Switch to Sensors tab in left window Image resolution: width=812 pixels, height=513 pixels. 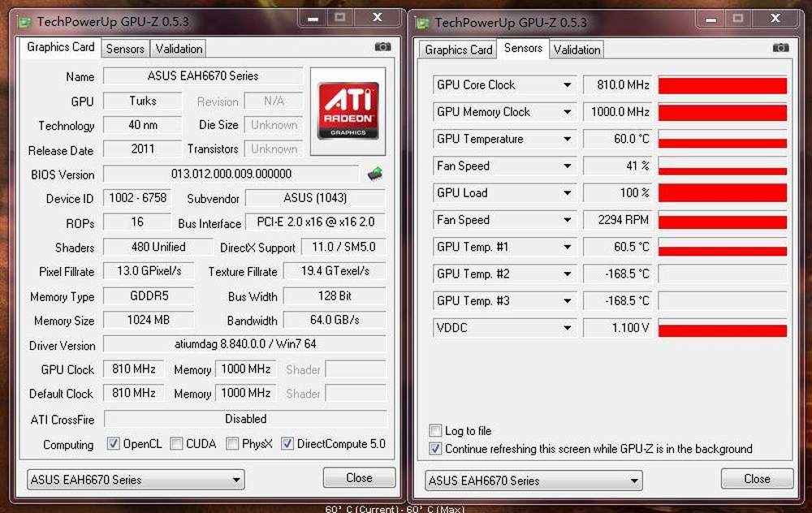pos(125,49)
